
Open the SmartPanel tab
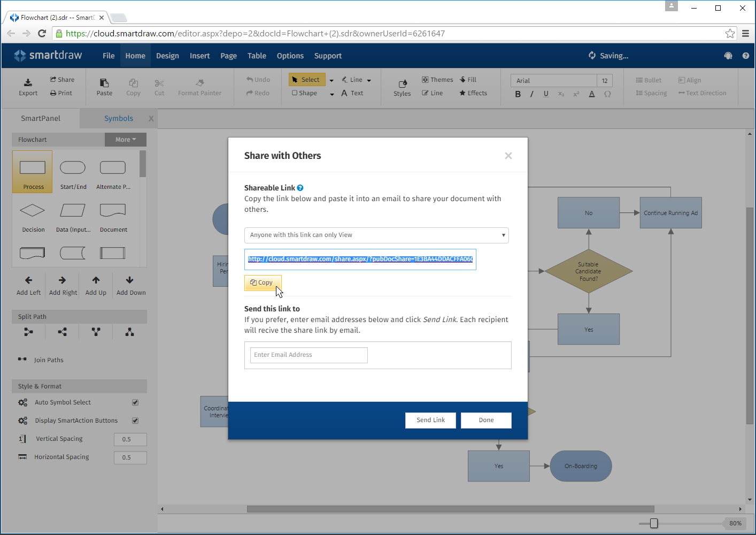point(40,118)
